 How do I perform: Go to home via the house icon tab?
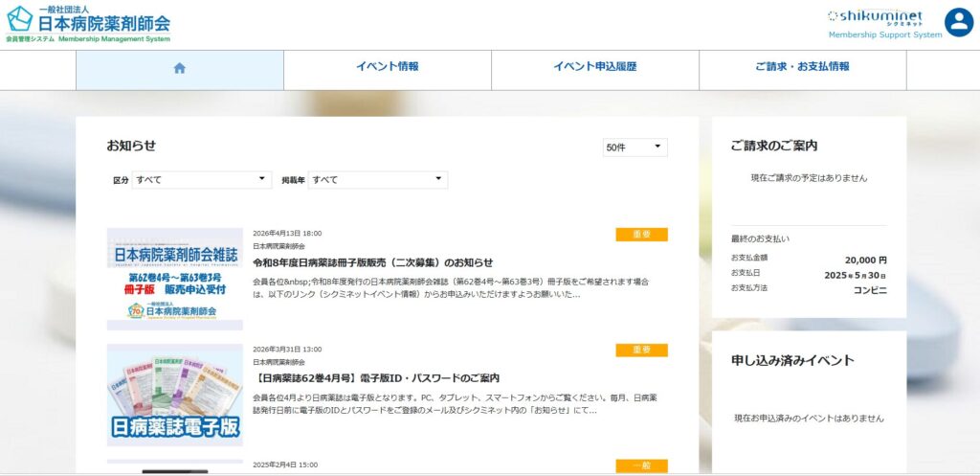[x=180, y=69]
